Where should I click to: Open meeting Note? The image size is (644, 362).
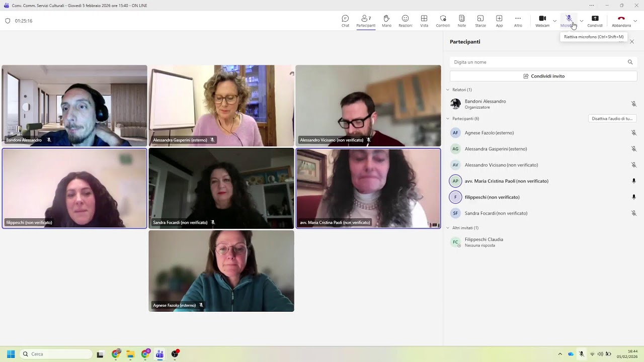[462, 21]
